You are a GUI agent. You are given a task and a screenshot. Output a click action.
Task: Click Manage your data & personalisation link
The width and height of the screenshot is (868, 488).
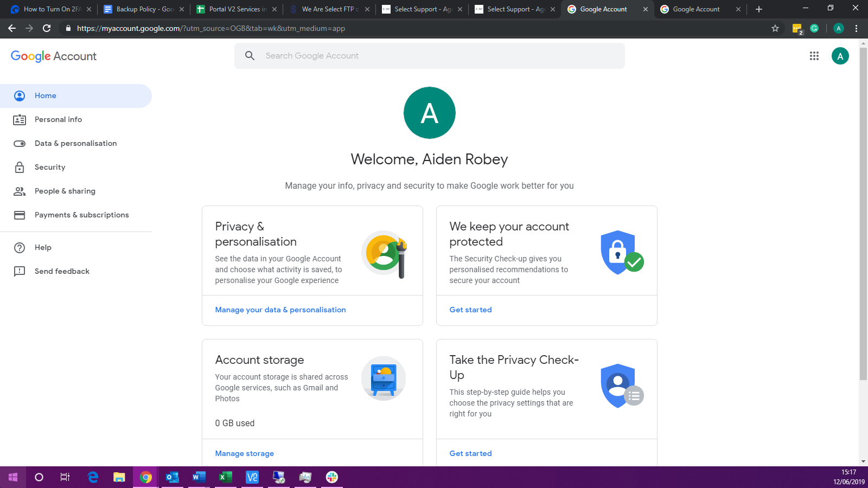click(x=280, y=310)
